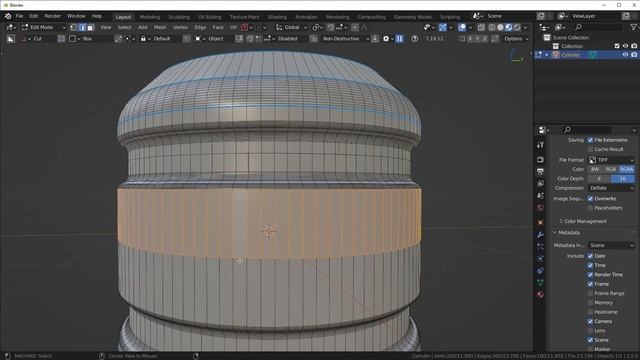Image resolution: width=640 pixels, height=360 pixels.
Task: Open the Object properties tab icon
Action: pos(540,222)
